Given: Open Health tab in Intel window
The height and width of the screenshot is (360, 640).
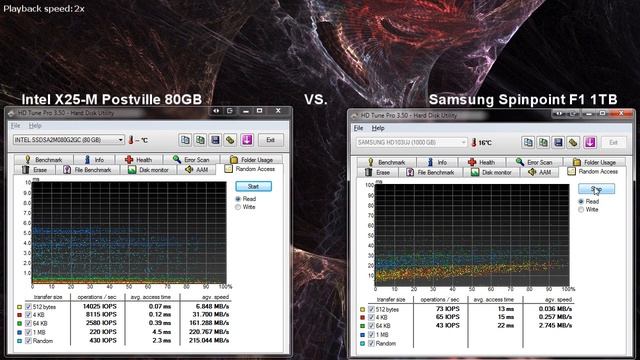Looking at the screenshot, I should [139, 160].
